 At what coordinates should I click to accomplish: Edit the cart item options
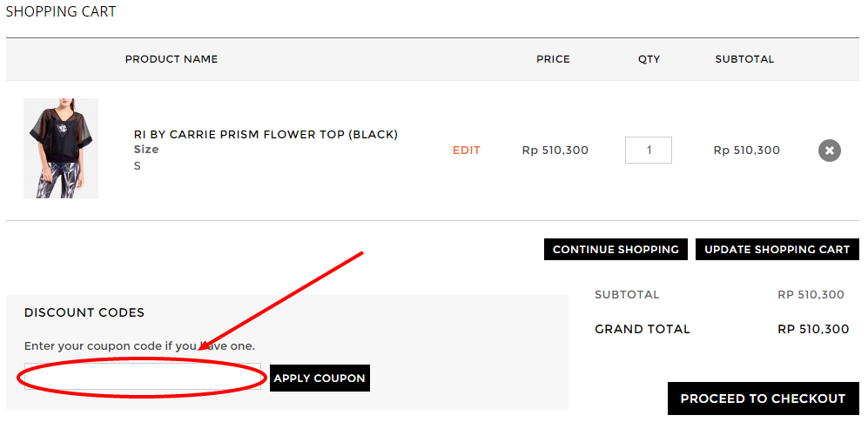click(466, 151)
